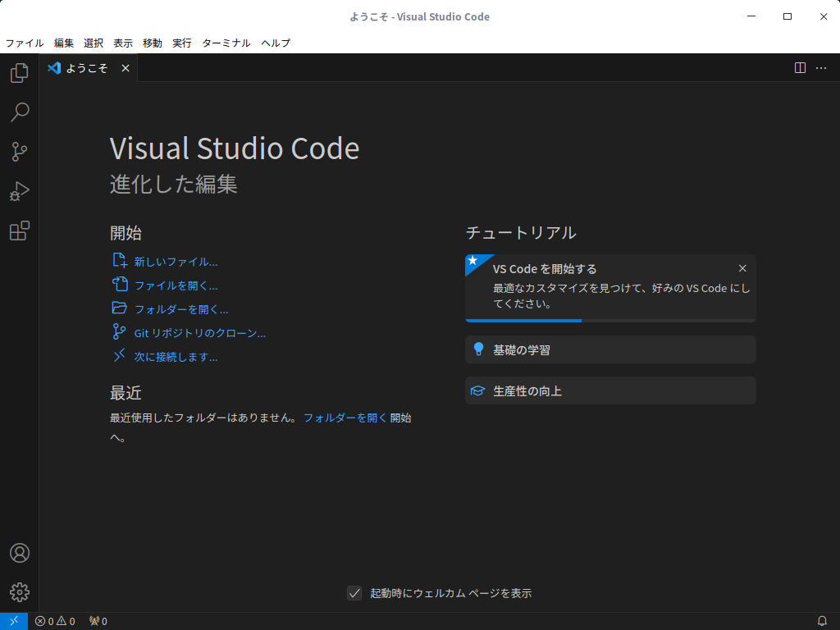
Task: Split the editor to the right
Action: pyautogui.click(x=800, y=67)
